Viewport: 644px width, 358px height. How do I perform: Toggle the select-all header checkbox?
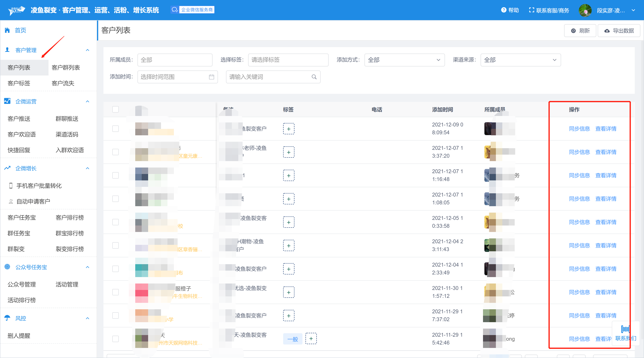(x=116, y=110)
